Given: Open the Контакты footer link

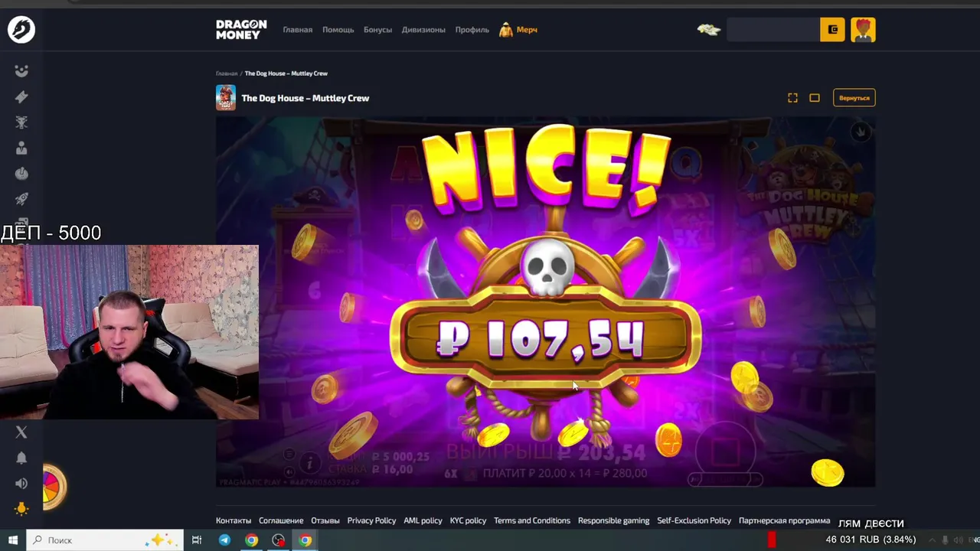Looking at the screenshot, I should (x=234, y=520).
